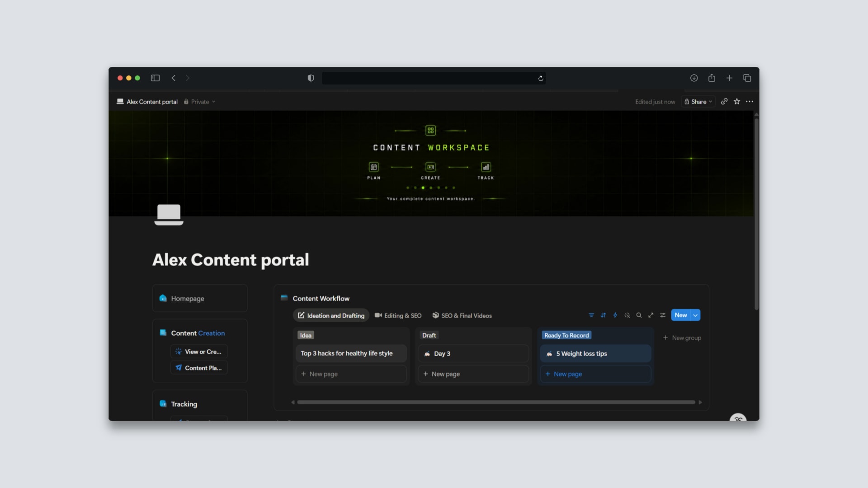Open the Content Creation section
The height and width of the screenshot is (488, 868).
pos(198,333)
